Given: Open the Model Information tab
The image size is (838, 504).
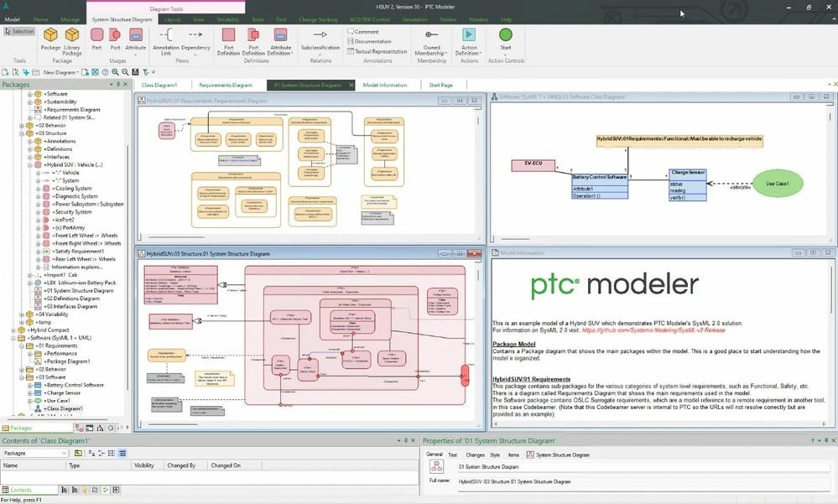Looking at the screenshot, I should [385, 85].
